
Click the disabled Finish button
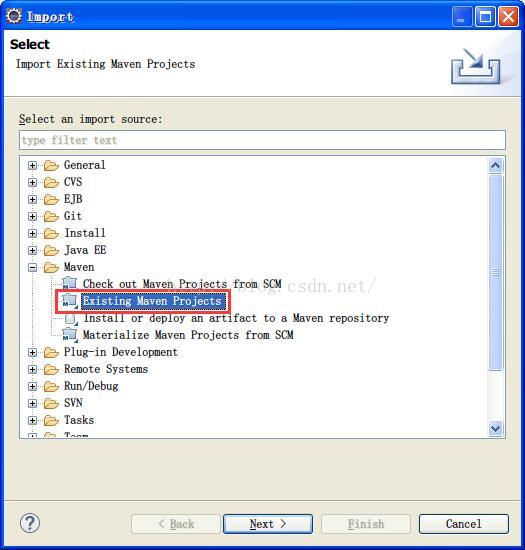coord(366,524)
